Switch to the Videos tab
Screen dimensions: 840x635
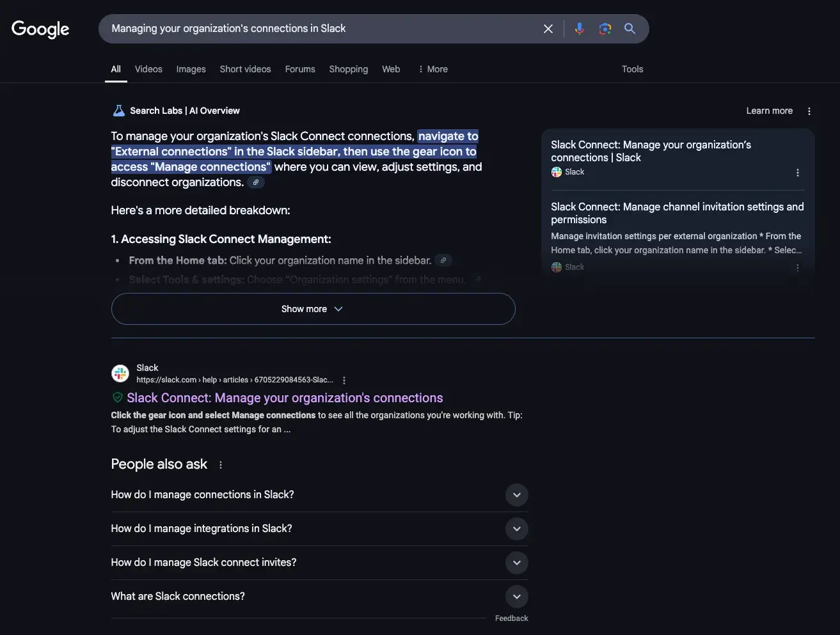(x=148, y=68)
